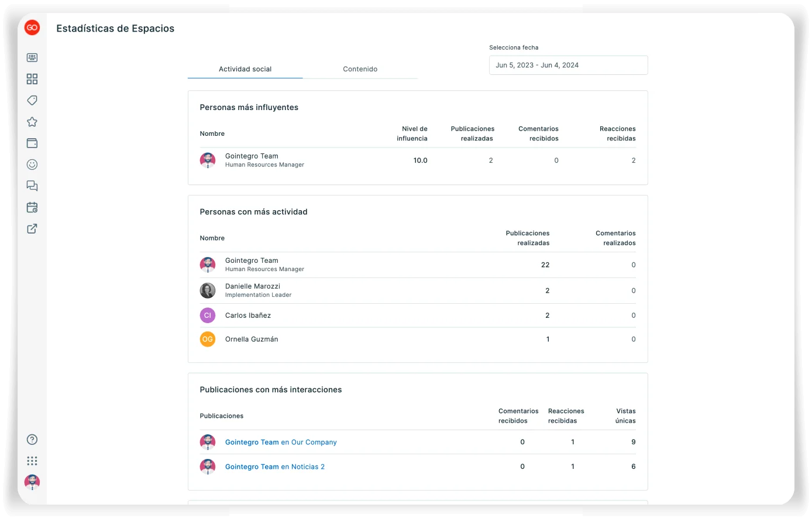Open Gointegro Team en Our Company post

281,443
